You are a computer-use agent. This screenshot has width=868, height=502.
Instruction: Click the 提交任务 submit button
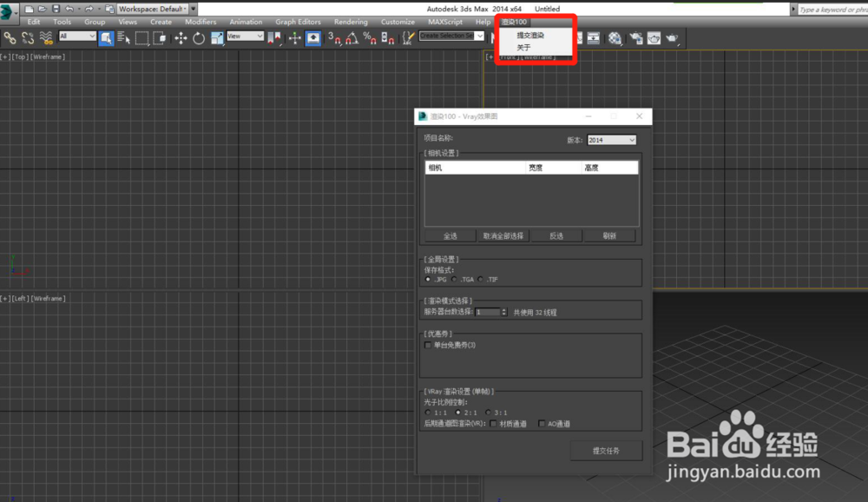click(x=606, y=451)
